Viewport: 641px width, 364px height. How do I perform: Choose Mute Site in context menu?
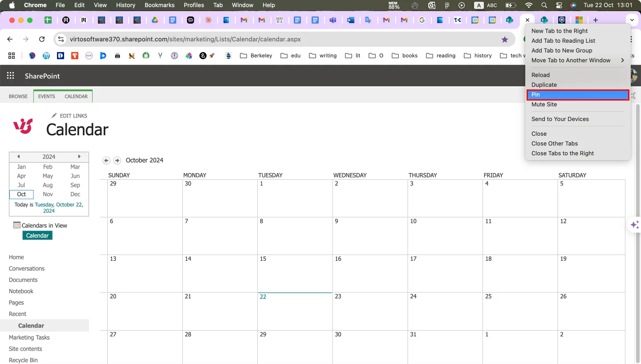point(578,105)
